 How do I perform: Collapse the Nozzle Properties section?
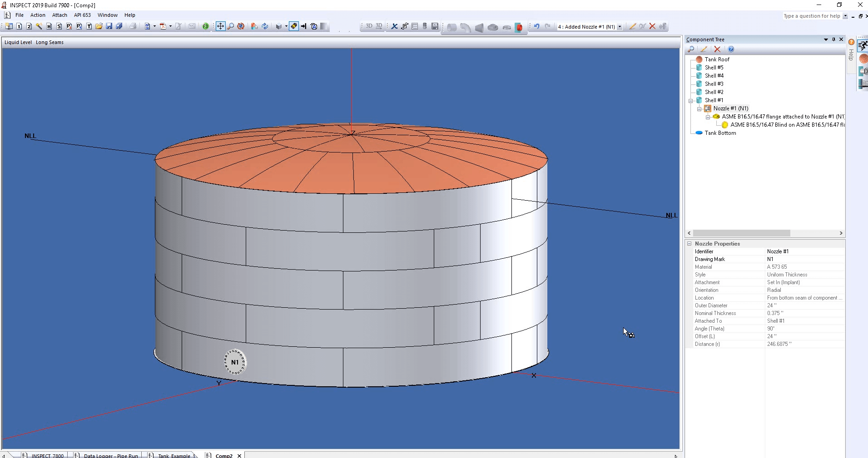[x=689, y=244]
